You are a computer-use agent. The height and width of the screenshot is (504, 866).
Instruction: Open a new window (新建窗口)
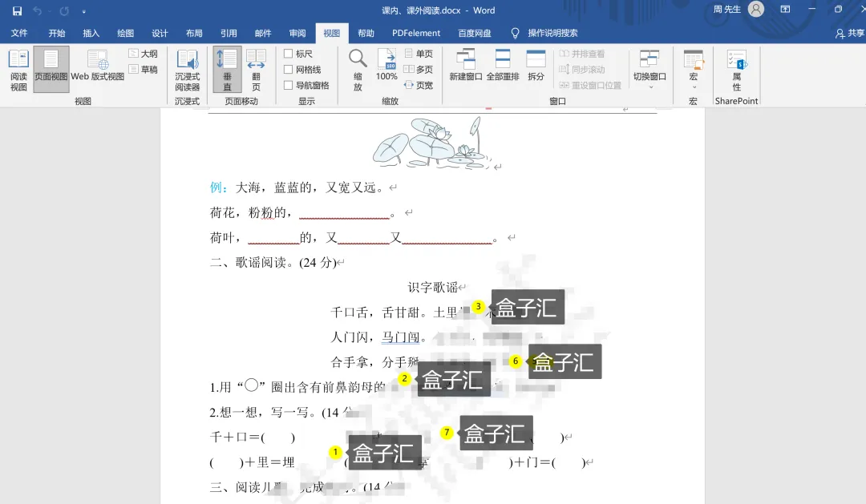465,67
